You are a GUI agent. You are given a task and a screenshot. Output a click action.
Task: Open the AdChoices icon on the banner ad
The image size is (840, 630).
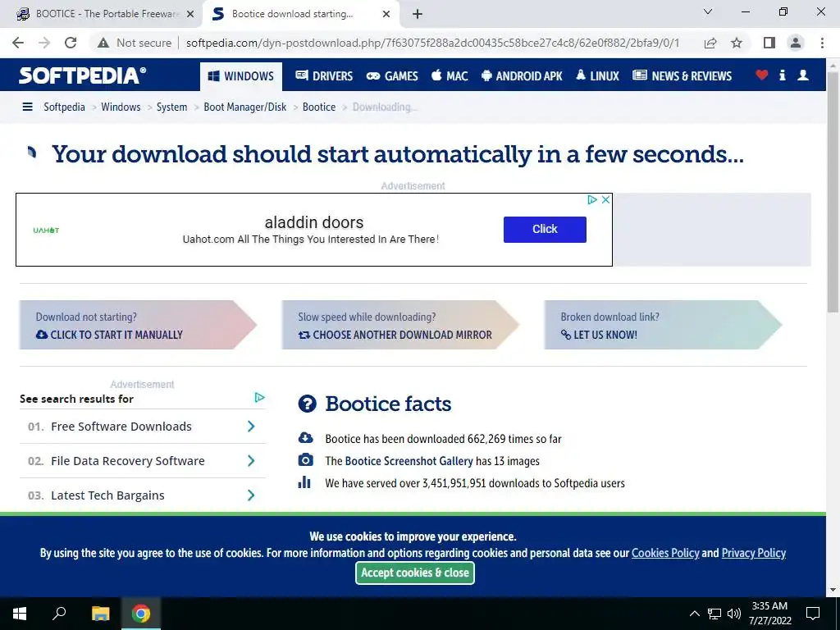tap(592, 199)
